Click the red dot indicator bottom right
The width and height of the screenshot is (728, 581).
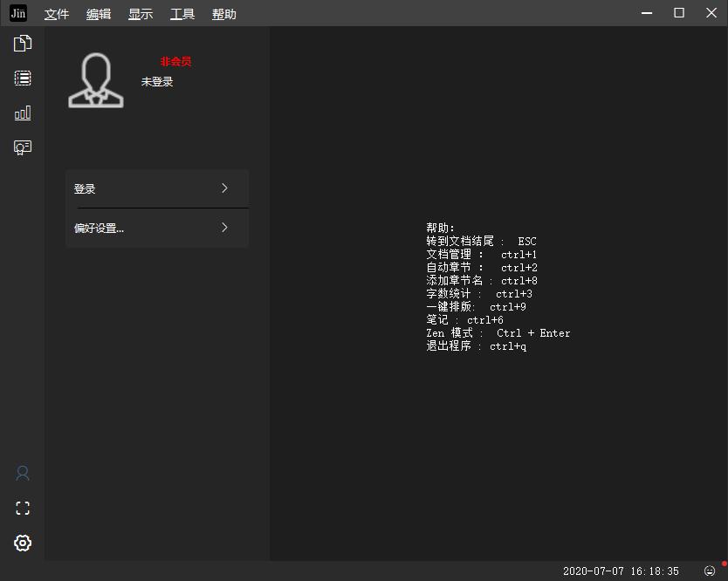point(723,565)
